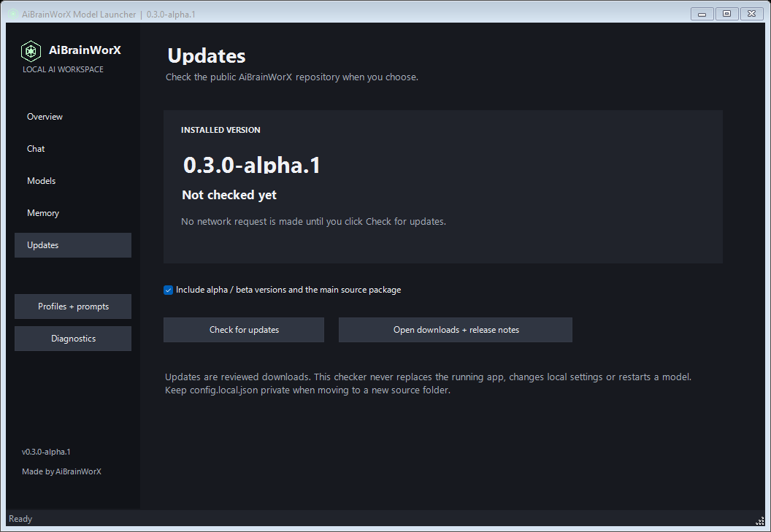Select the Updates sidebar item

coord(73,245)
